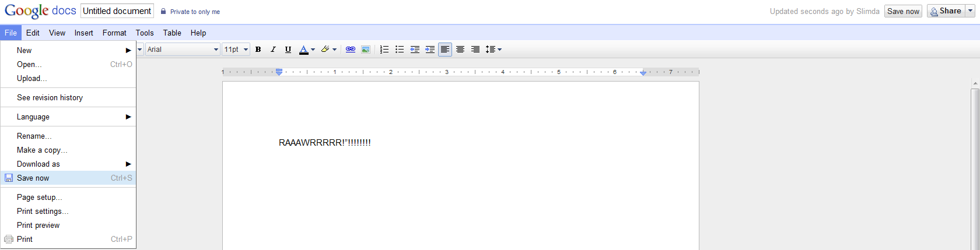The image size is (980, 250).
Task: Choose Rename... from File menu
Action: pos(68,136)
